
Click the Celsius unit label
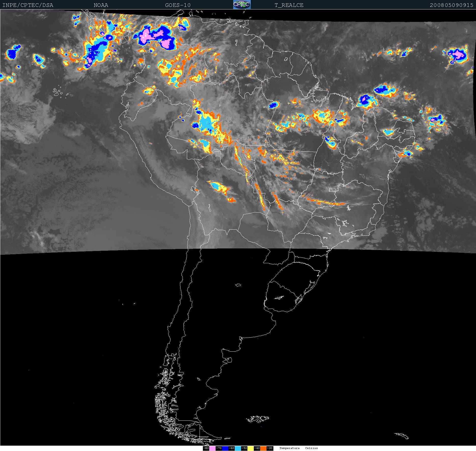click(312, 448)
